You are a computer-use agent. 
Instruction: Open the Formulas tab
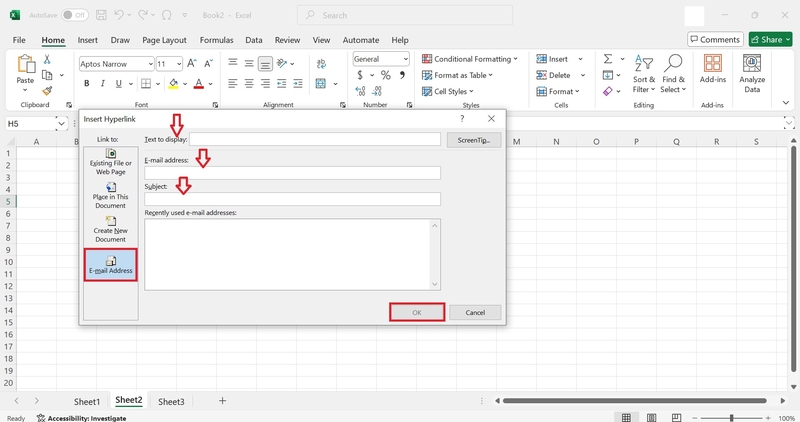[216, 40]
